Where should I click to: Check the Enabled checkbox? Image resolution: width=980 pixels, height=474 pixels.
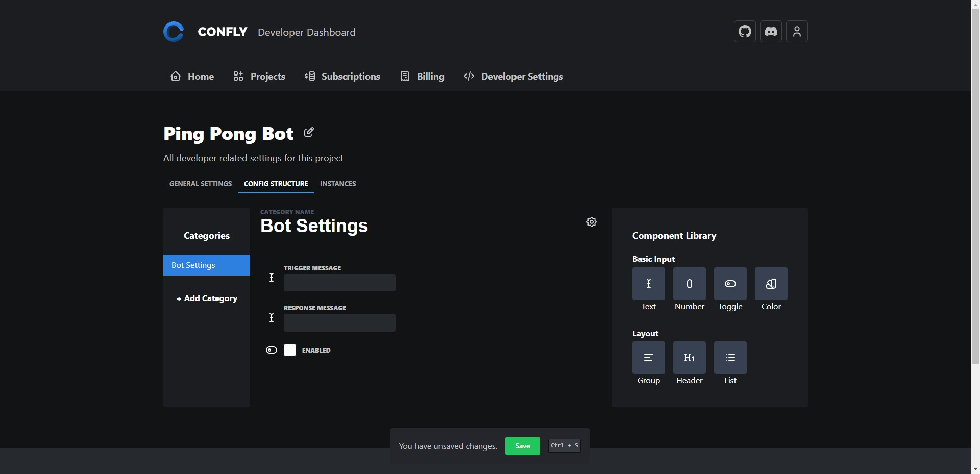pyautogui.click(x=290, y=350)
